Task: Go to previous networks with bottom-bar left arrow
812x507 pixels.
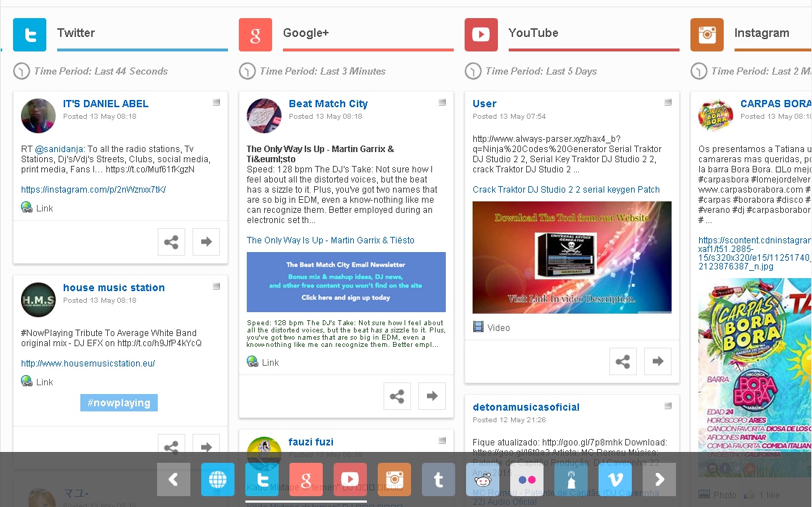Action: pyautogui.click(x=174, y=479)
